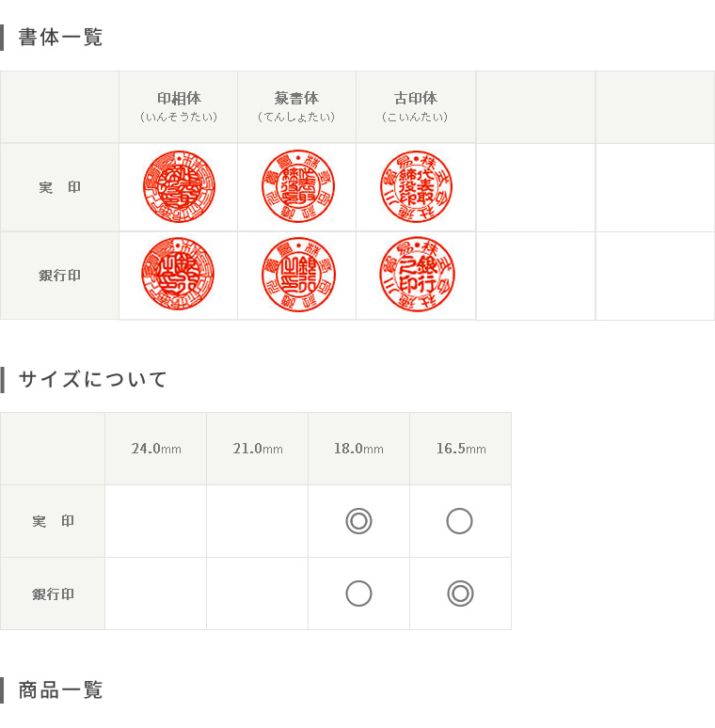Click the 18.0mm size header
This screenshot has height=728, width=715.
(358, 449)
